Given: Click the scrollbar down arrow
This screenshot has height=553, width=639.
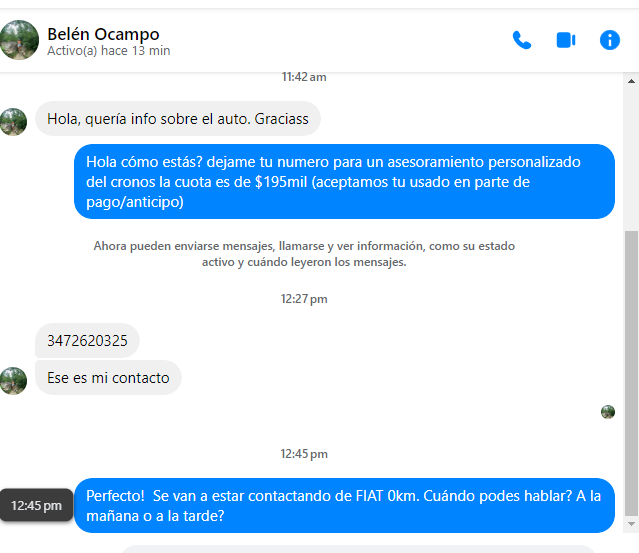Looking at the screenshot, I should [631, 524].
